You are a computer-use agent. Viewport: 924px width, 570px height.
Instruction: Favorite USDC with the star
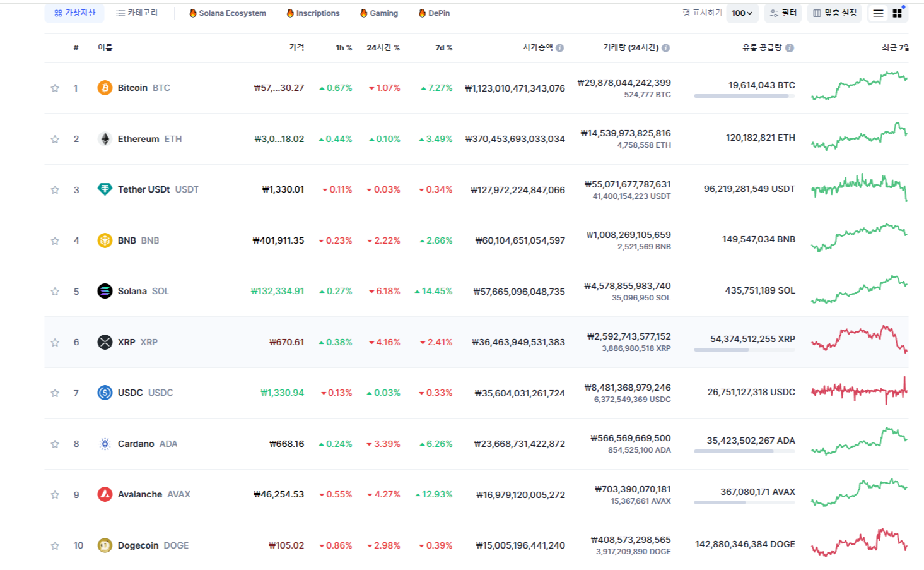[x=55, y=393]
